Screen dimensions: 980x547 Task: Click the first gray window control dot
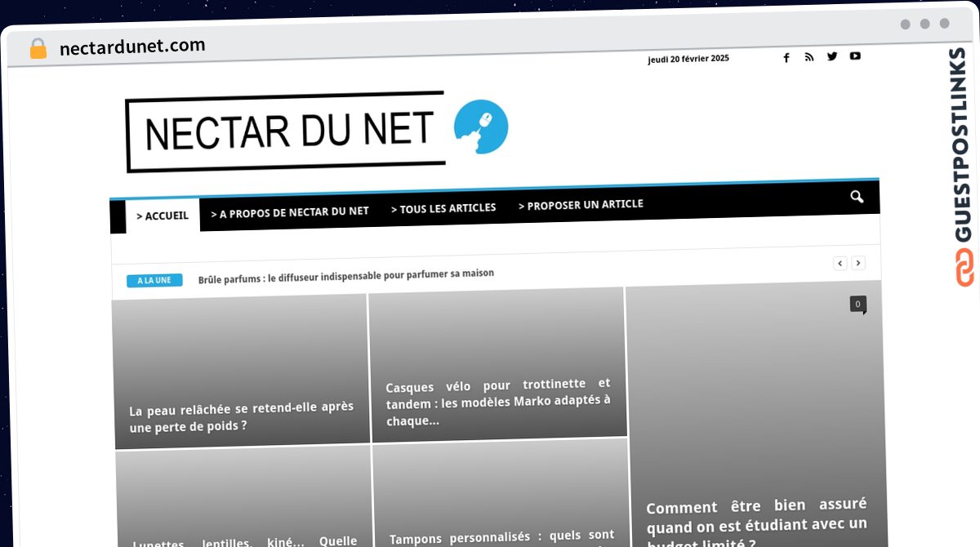(x=906, y=24)
